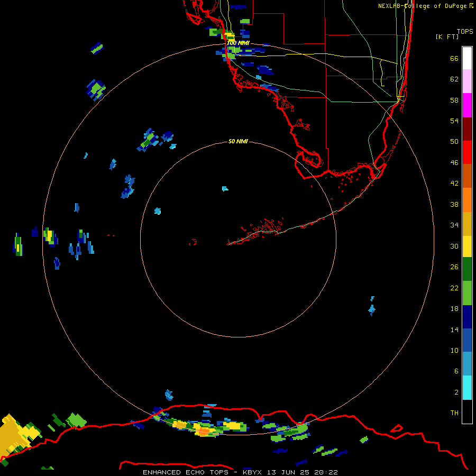Viewport: 476px width, 476px height.
Task: Click the medium blue legend swatch
Action: (467, 340)
